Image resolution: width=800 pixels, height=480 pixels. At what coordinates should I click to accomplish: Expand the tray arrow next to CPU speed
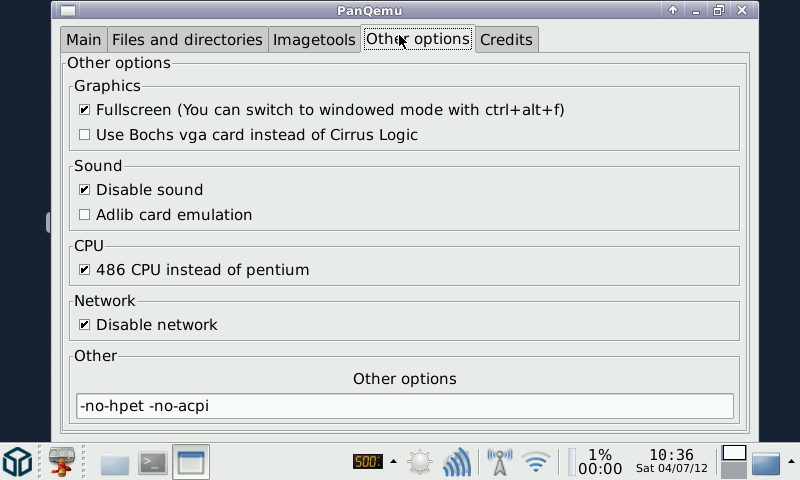[x=393, y=462]
